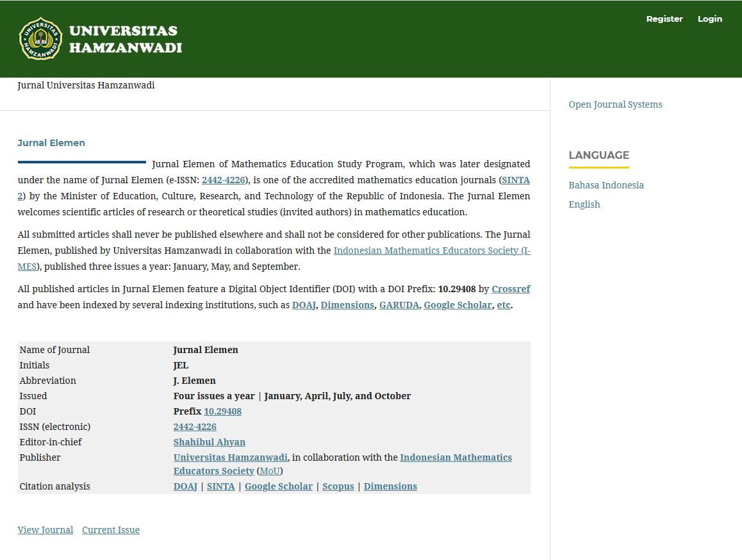This screenshot has width=742, height=560.
Task: Open the Indonesian Mathematics Educators Society paragraph link
Action: pyautogui.click(x=428, y=251)
